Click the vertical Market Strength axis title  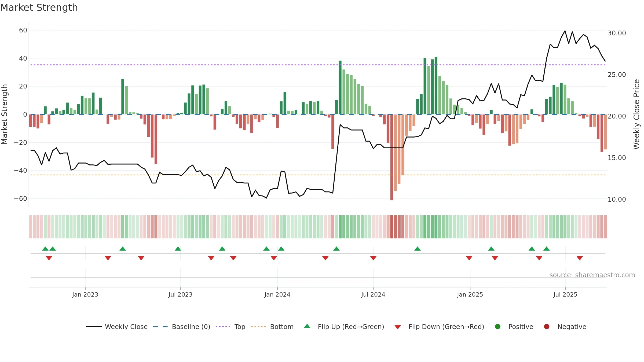point(4,114)
